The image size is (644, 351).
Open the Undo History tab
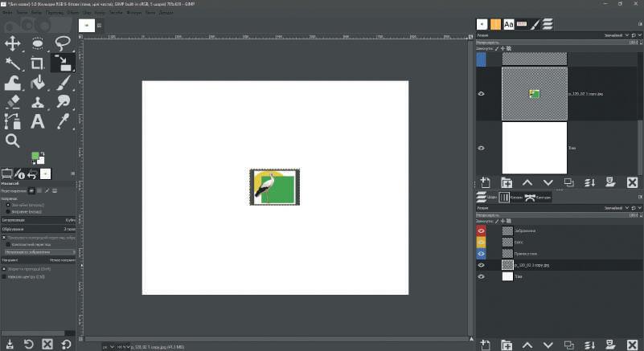pos(32,174)
